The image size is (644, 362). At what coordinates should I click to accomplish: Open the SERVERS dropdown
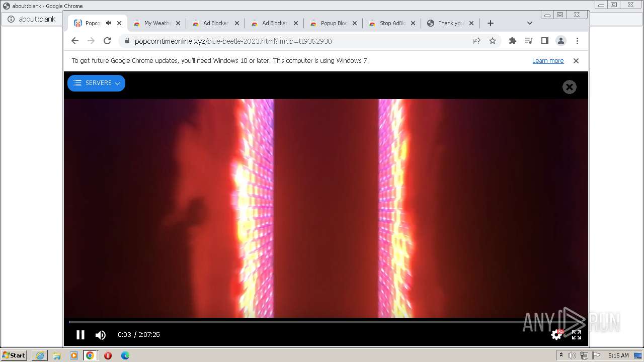(96, 83)
